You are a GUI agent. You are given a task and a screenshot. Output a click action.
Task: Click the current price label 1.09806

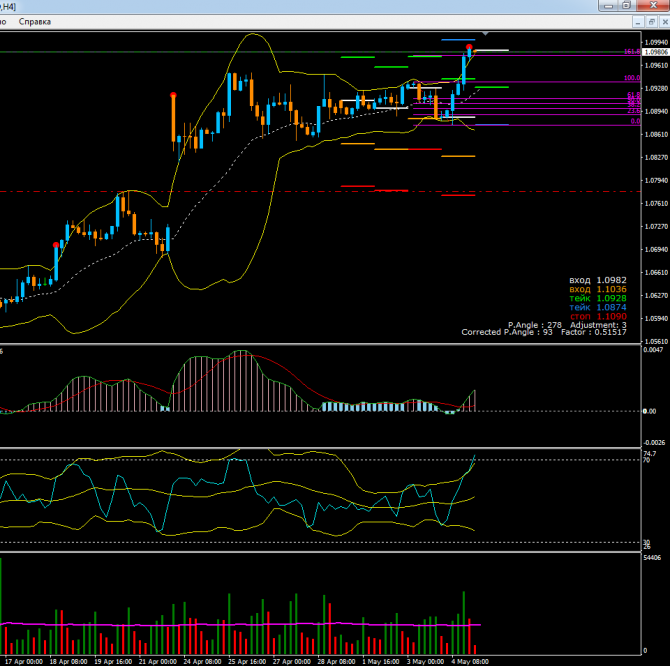[656, 52]
